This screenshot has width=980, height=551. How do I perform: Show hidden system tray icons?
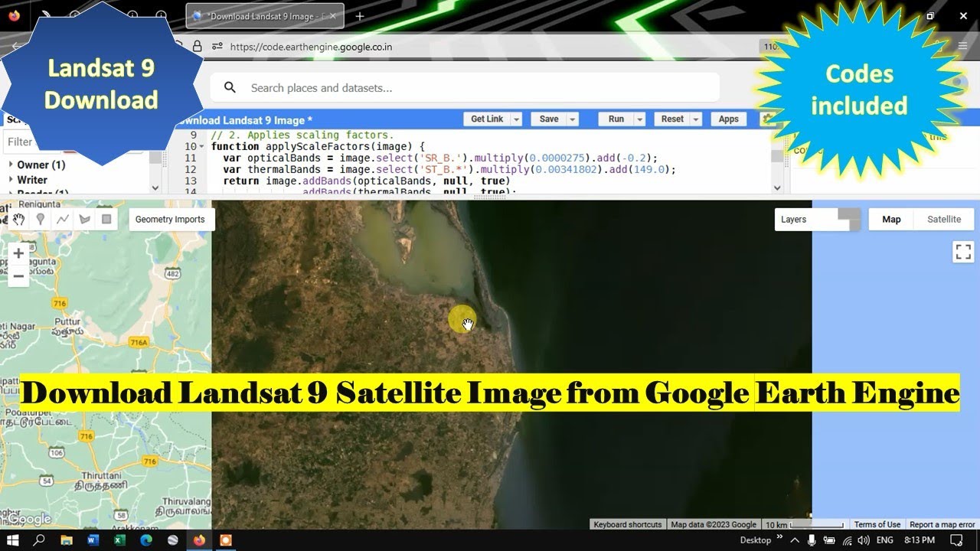pos(794,540)
